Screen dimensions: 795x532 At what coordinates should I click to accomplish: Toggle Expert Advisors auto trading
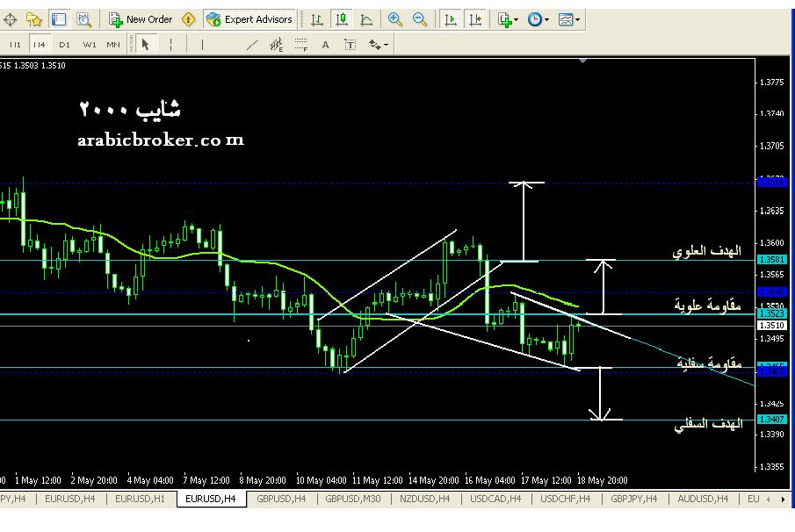[x=249, y=20]
